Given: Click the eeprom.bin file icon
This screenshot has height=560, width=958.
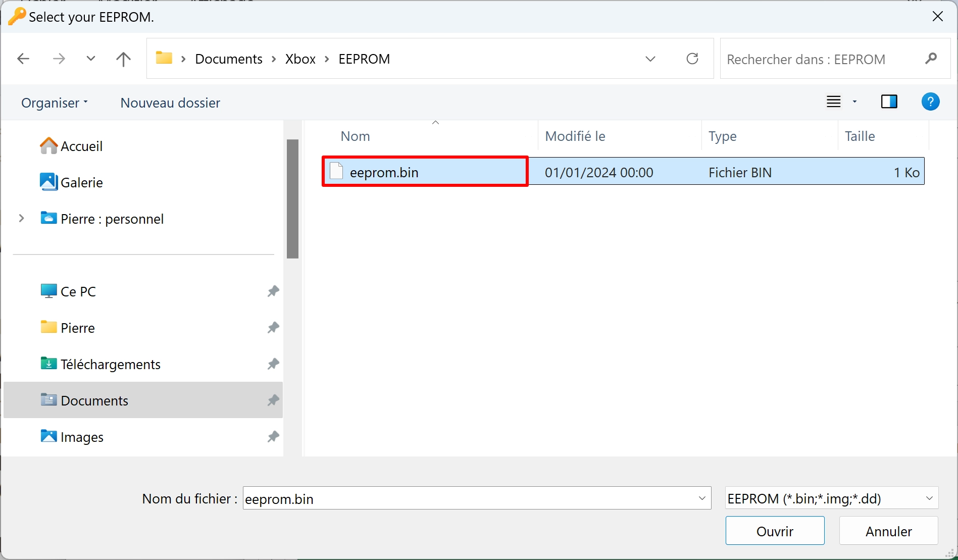Looking at the screenshot, I should [336, 171].
